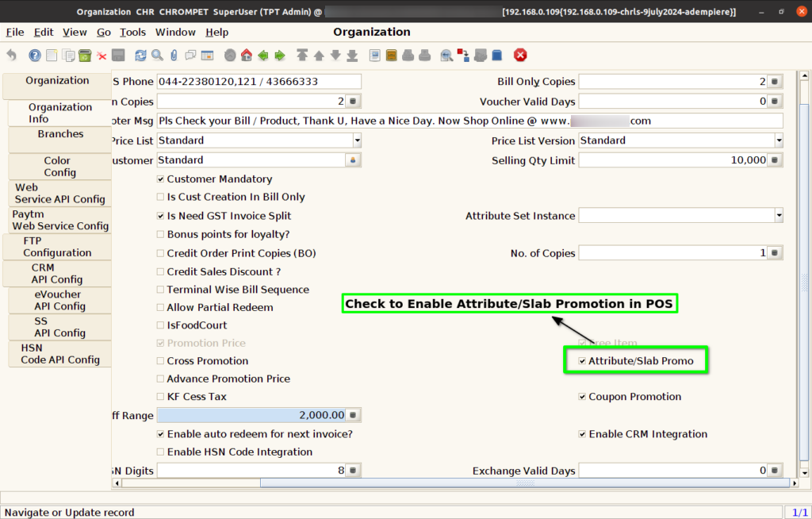Toggle grid view with the table icon

tap(207, 55)
